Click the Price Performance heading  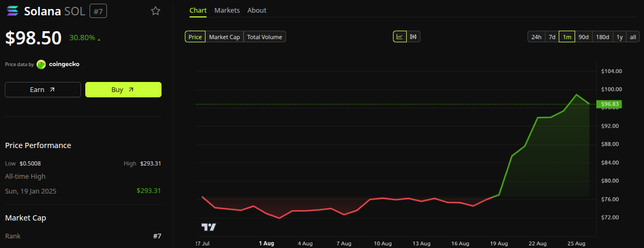(x=38, y=145)
